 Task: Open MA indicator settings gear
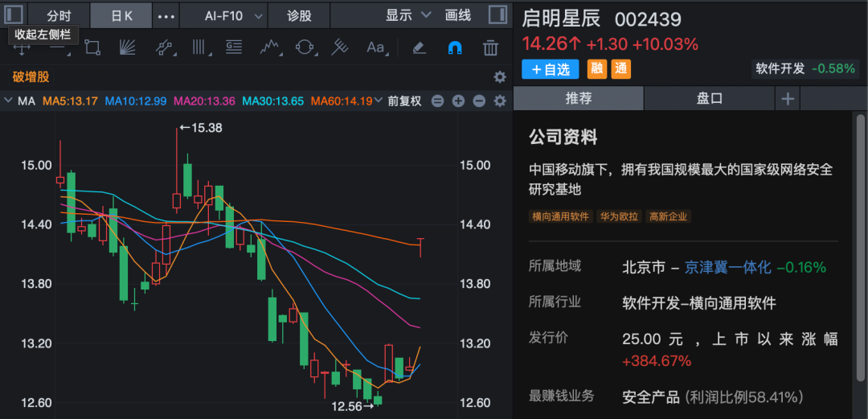point(500,101)
